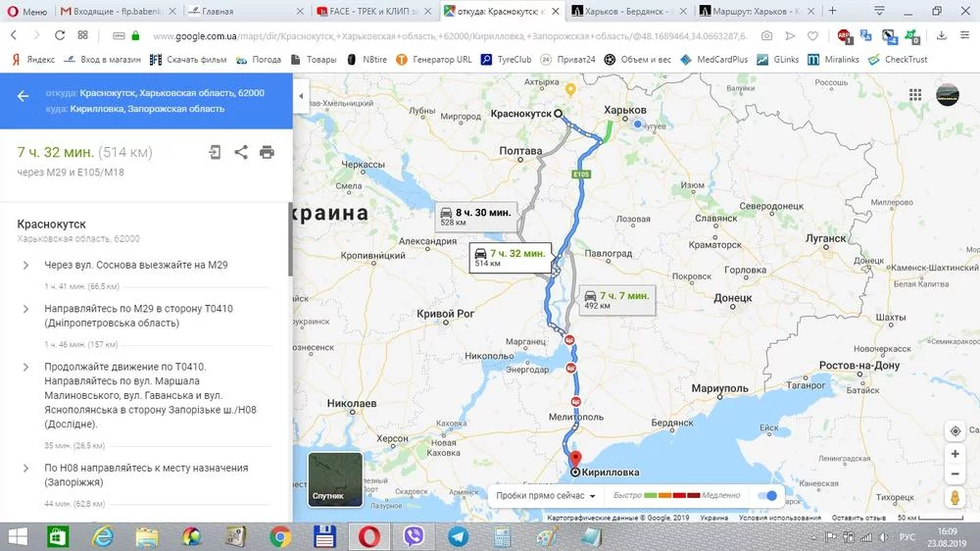Switch to the FACE - ТРЕК и КЛИП tab
Image resolution: width=980 pixels, height=551 pixels.
[x=373, y=11]
